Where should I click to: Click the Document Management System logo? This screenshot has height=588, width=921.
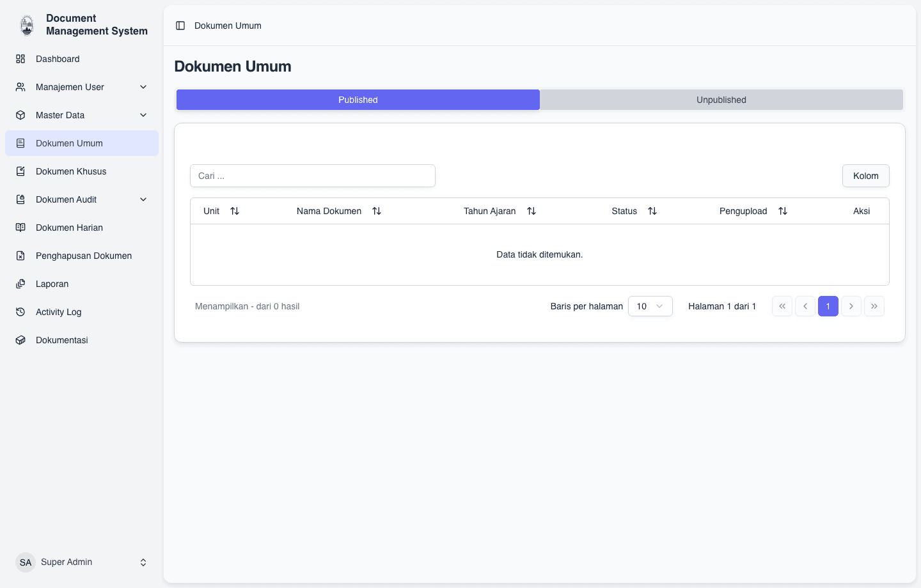point(27,25)
